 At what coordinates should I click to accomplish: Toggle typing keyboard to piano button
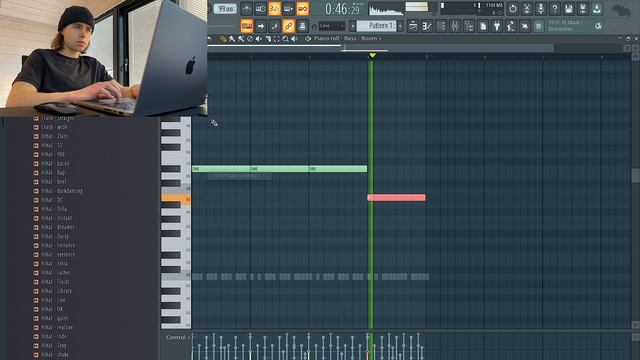coord(247,26)
